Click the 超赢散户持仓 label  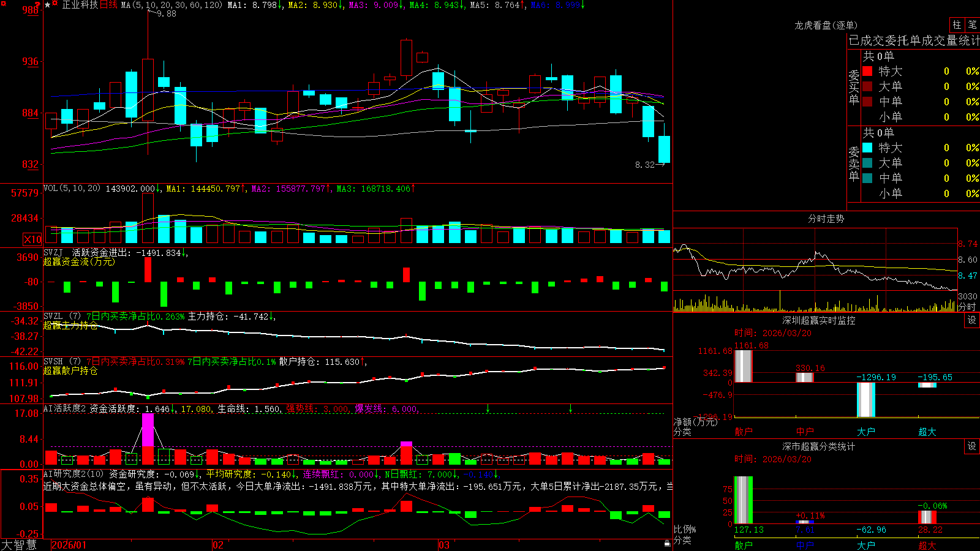70,371
